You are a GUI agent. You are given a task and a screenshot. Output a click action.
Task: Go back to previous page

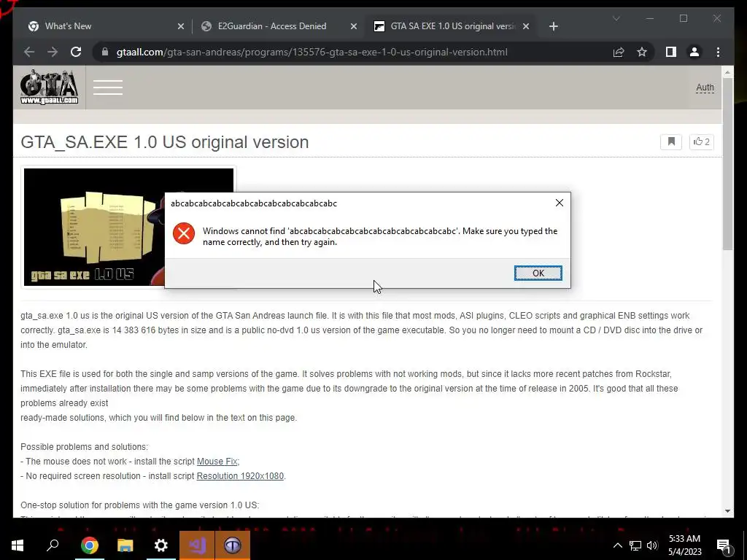pos(29,52)
